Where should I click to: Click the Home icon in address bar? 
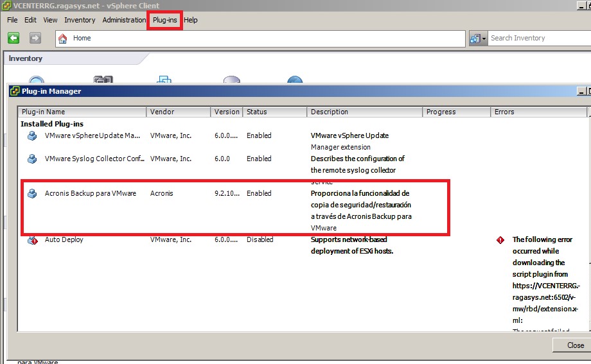pos(63,38)
